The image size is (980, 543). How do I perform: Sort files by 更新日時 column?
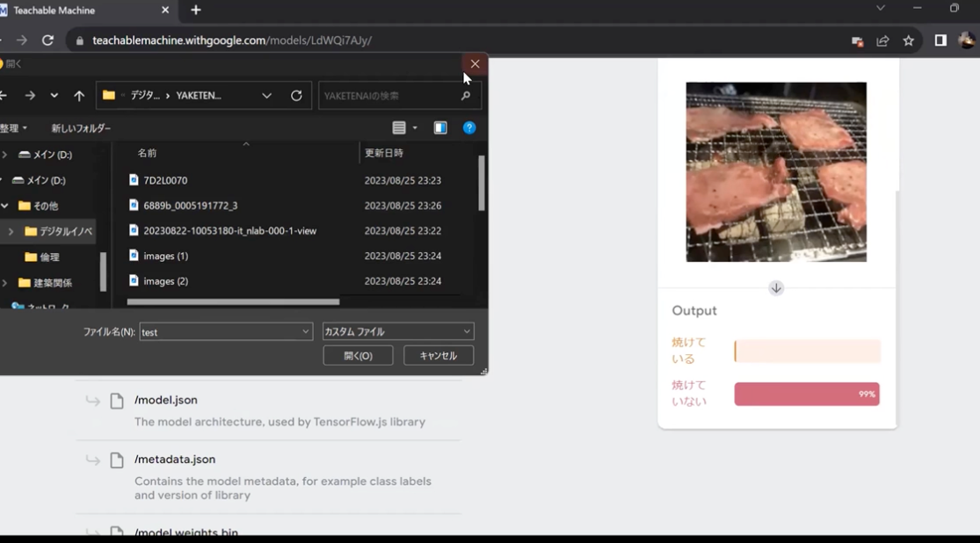[384, 153]
